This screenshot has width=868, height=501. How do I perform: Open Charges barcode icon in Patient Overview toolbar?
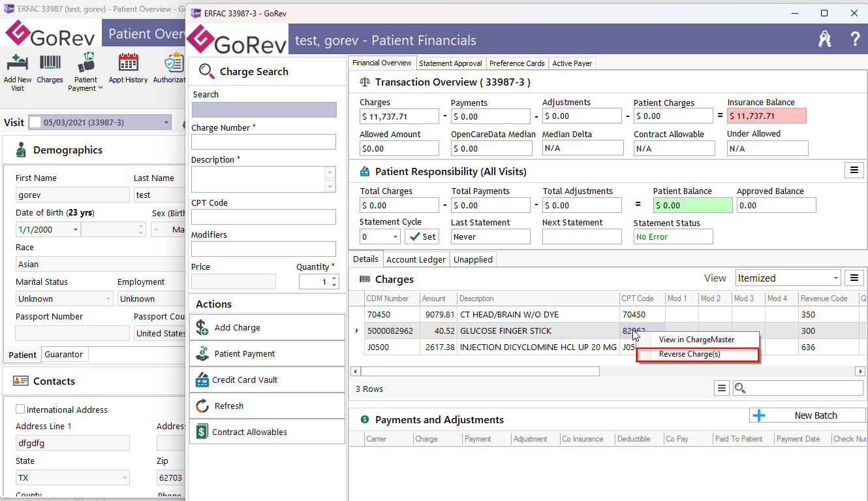50,69
